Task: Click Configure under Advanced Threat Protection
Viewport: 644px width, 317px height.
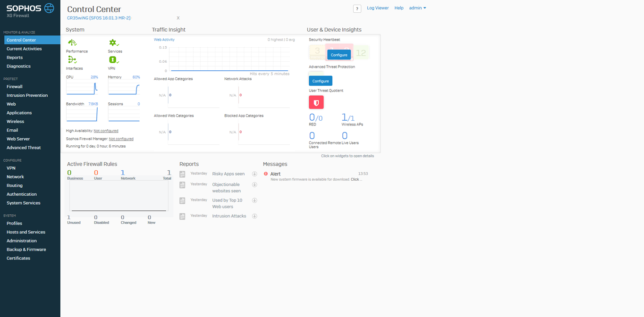Action: (x=321, y=81)
